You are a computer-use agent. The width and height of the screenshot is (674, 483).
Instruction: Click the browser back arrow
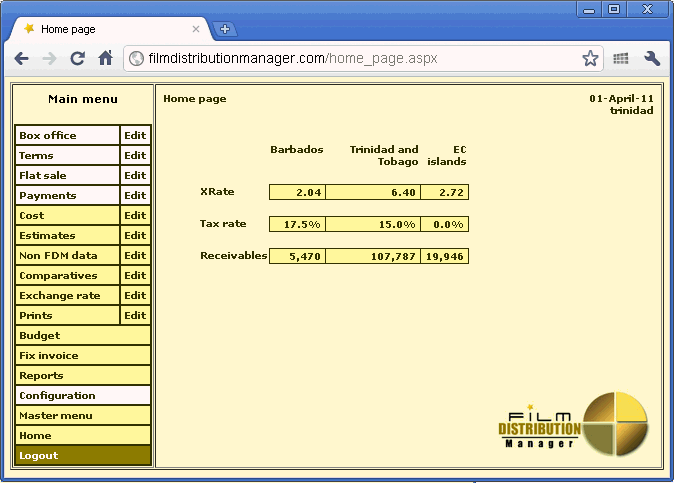[21, 59]
